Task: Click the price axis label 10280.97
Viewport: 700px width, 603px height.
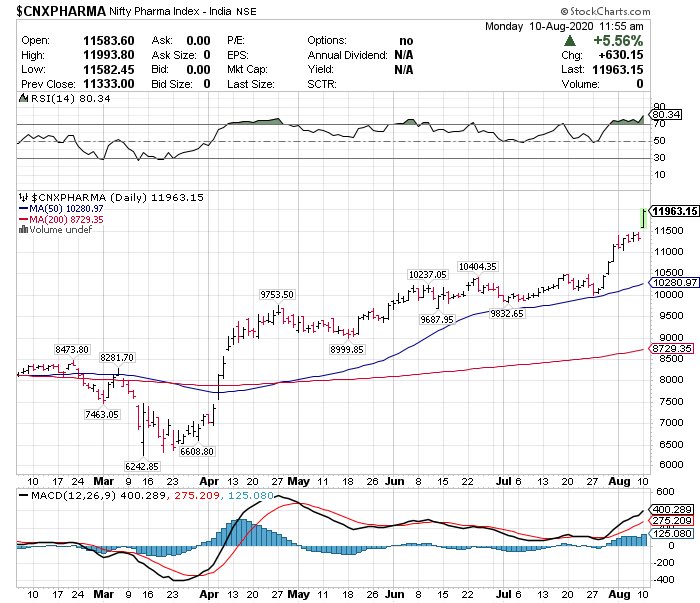Action: [674, 283]
